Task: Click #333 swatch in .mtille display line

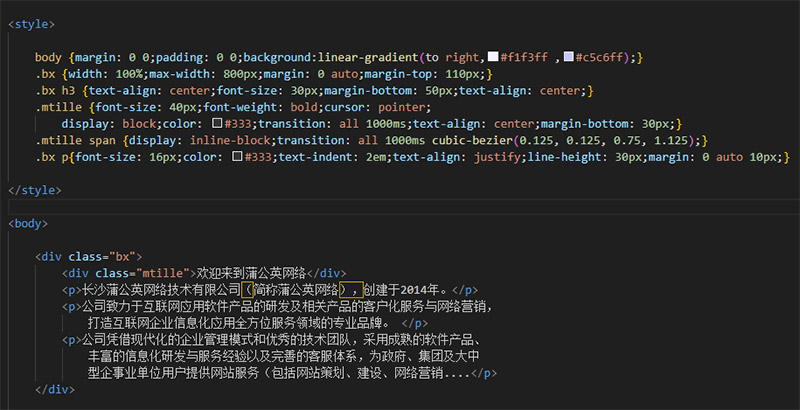Action: pos(217,123)
